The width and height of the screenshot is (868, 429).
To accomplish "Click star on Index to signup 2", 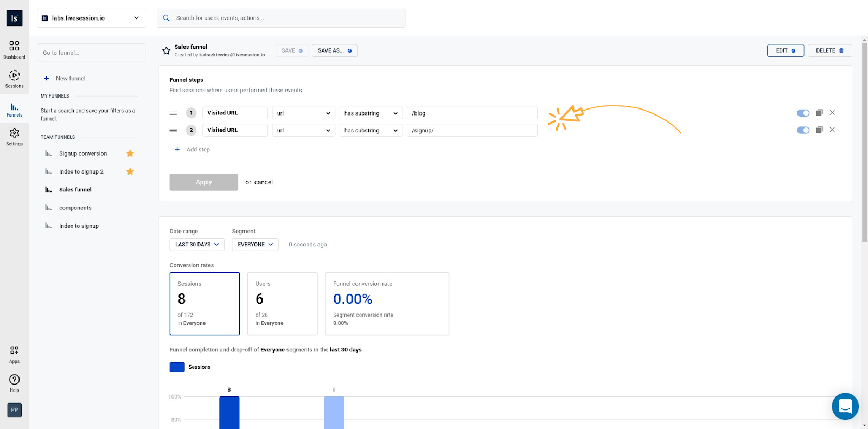I will (130, 171).
